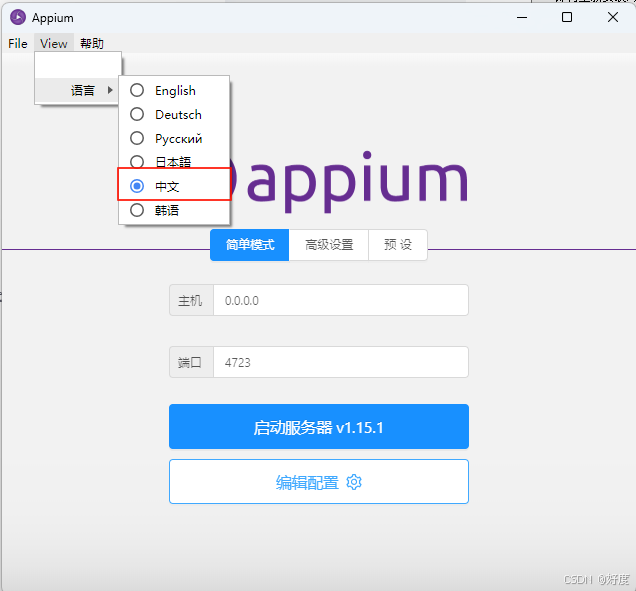Minimize the Appium window

click(522, 17)
